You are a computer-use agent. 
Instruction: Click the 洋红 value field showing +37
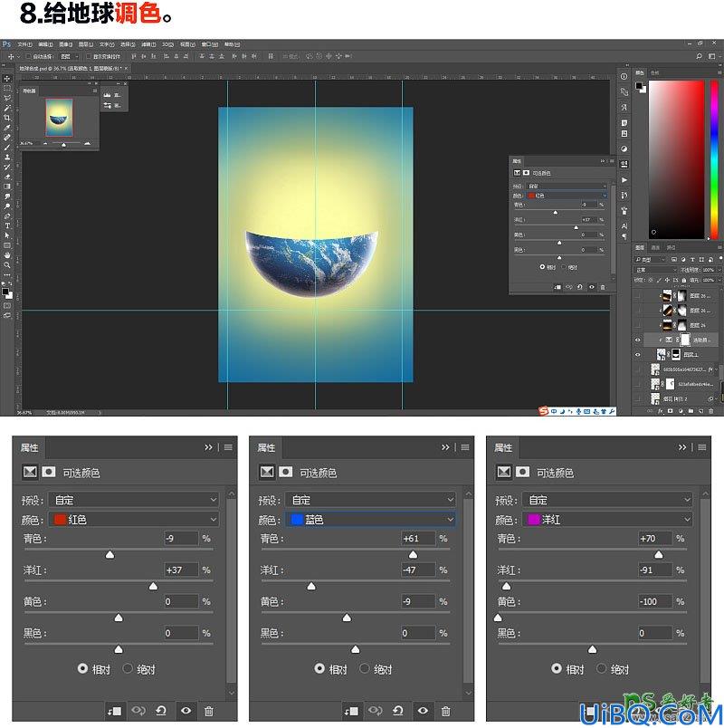click(x=182, y=570)
